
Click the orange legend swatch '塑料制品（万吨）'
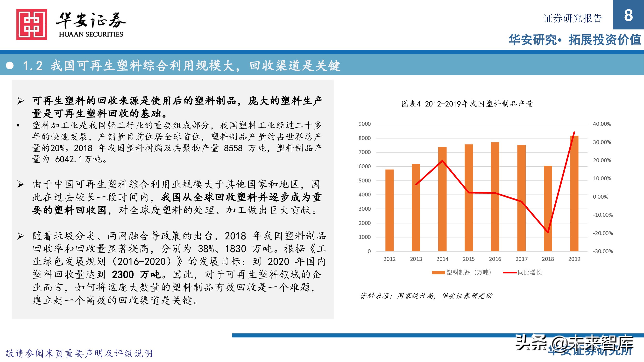tap(438, 272)
